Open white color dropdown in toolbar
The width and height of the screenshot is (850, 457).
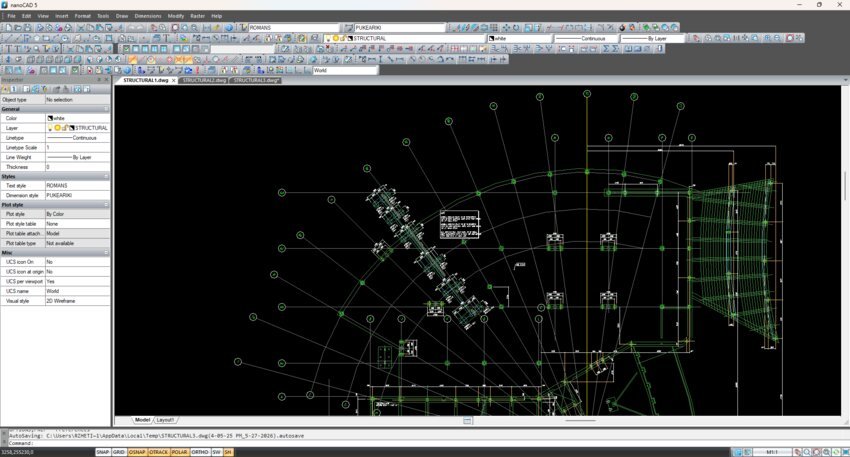[x=519, y=38]
